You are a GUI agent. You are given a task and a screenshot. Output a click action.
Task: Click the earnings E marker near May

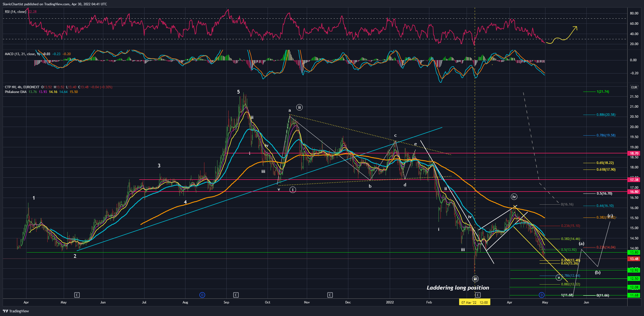tap(77, 295)
